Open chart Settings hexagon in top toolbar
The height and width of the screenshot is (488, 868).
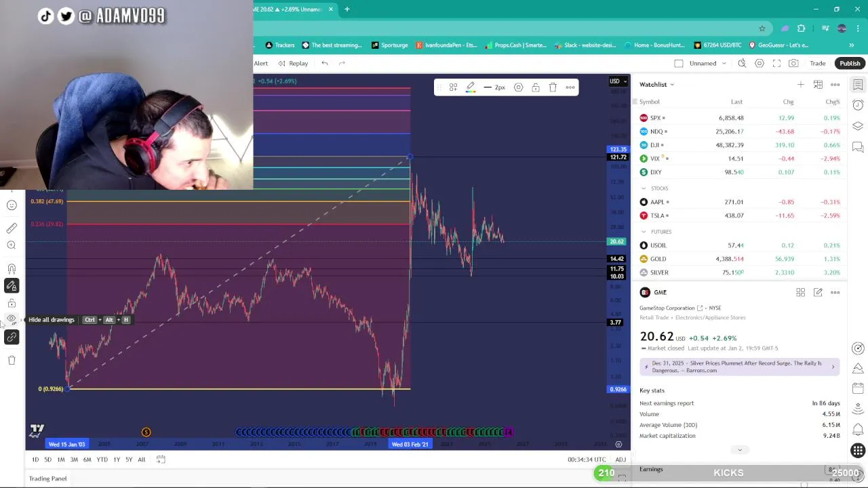pyautogui.click(x=759, y=63)
